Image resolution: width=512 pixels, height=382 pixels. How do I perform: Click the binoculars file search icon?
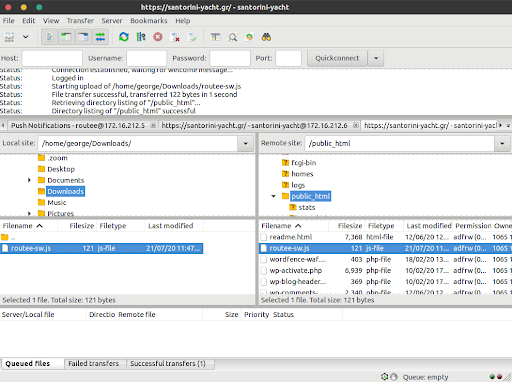[266, 37]
